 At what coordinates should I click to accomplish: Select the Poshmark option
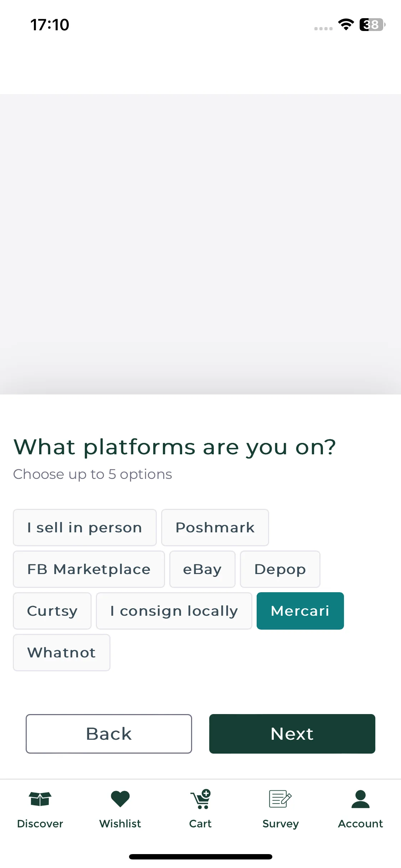point(215,527)
